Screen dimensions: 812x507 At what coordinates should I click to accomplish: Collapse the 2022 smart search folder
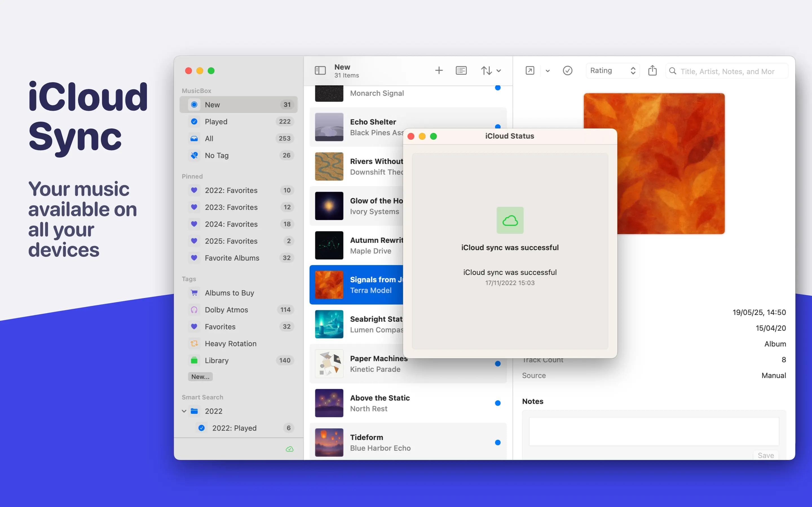[x=184, y=411]
